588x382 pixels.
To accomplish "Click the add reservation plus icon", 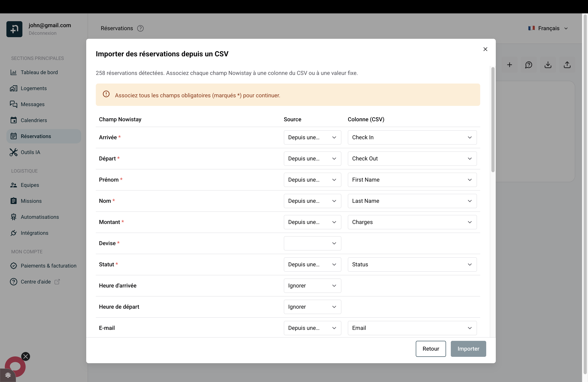I will click(509, 65).
